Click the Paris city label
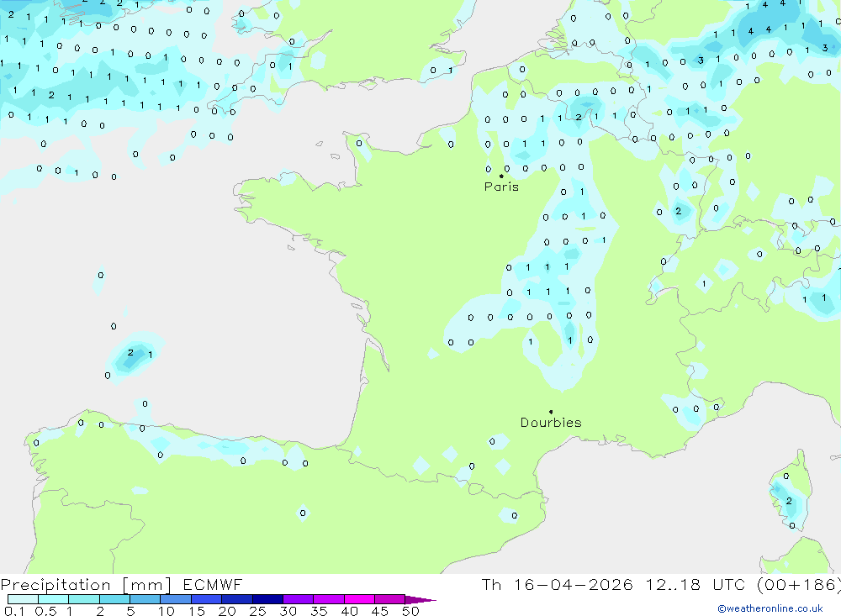841x616 pixels. tap(501, 187)
